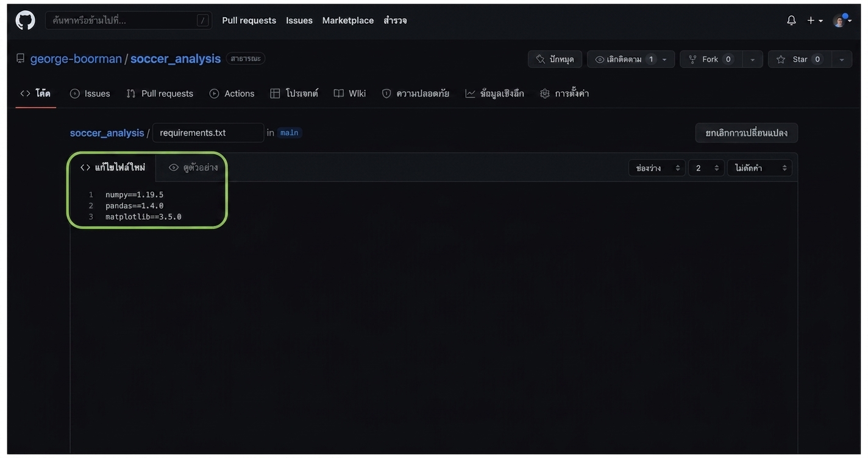The image size is (868, 458).
Task: Switch to the Wiki tab
Action: [350, 93]
